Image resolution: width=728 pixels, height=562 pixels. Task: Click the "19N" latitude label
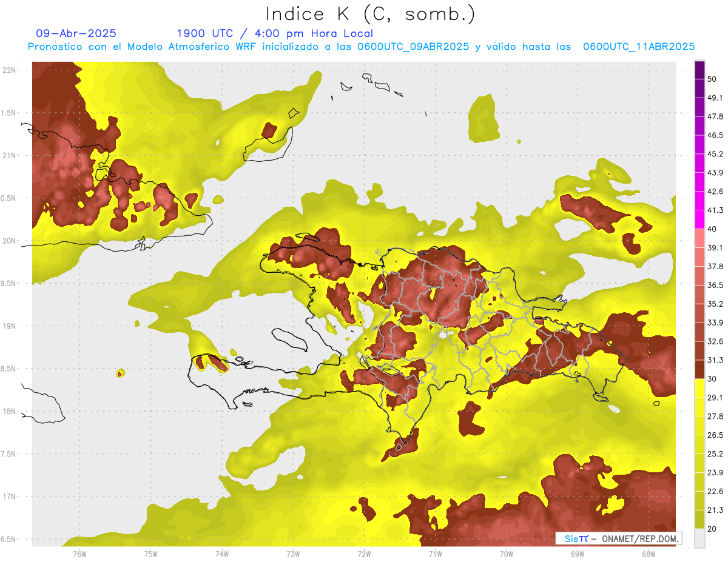(9, 326)
